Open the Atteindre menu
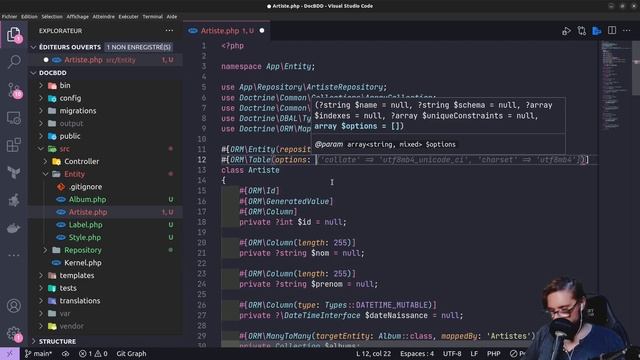 pos(104,17)
